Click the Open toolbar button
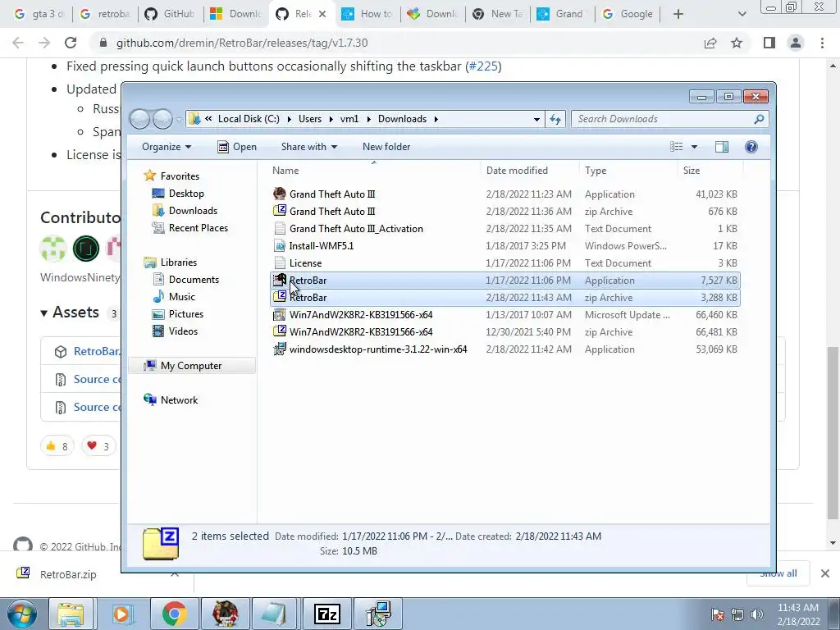The image size is (840, 630). pos(237,147)
